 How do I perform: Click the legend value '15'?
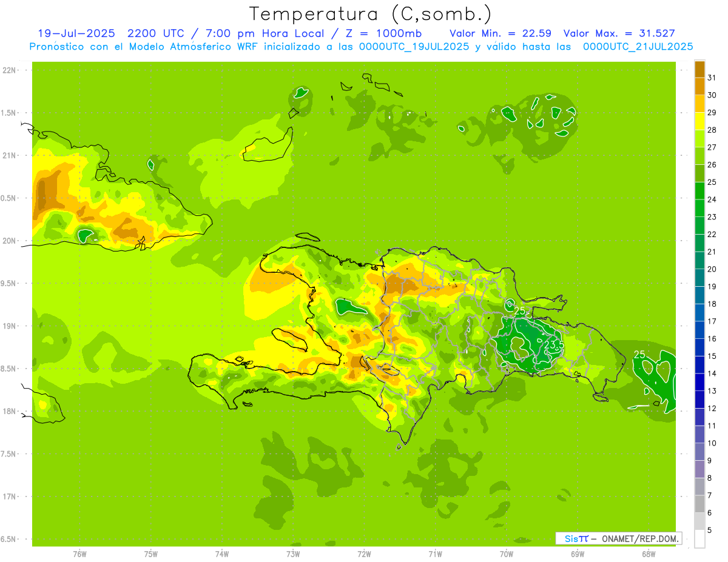pos(712,356)
